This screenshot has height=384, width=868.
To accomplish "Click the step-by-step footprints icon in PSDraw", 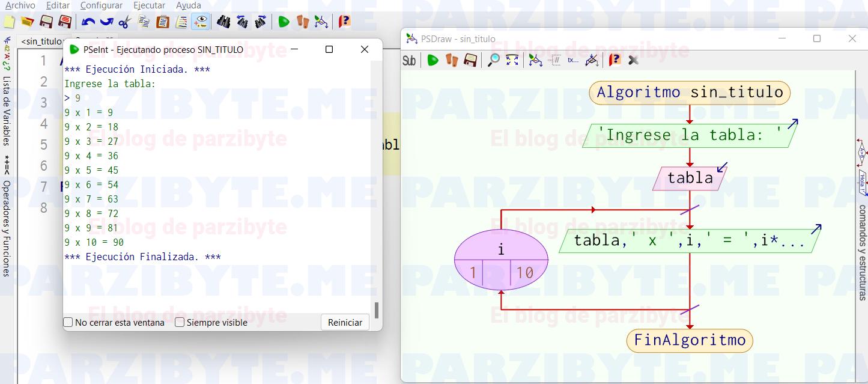I will pos(451,60).
